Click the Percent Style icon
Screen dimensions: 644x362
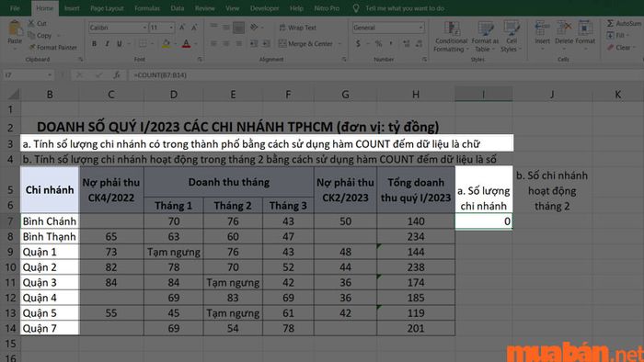378,43
